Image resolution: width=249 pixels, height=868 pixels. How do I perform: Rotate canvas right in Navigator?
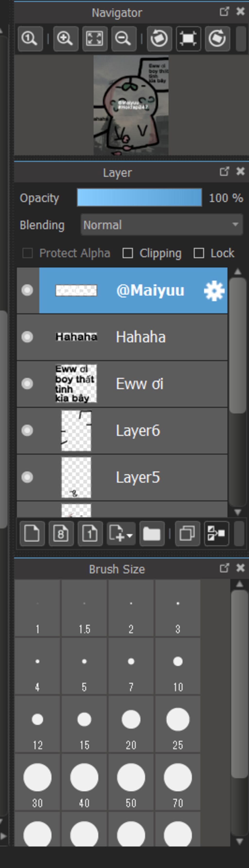pyautogui.click(x=217, y=39)
